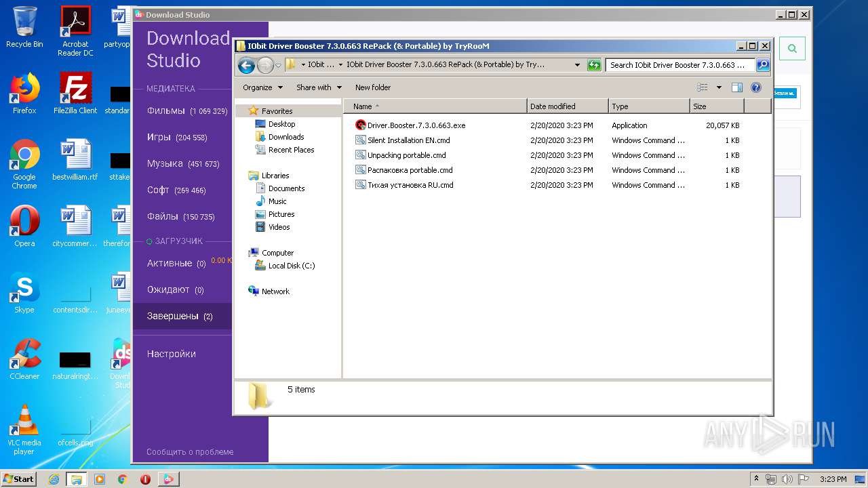The image size is (868, 488).
Task: Open Recent Places in navigation pane
Action: 291,150
